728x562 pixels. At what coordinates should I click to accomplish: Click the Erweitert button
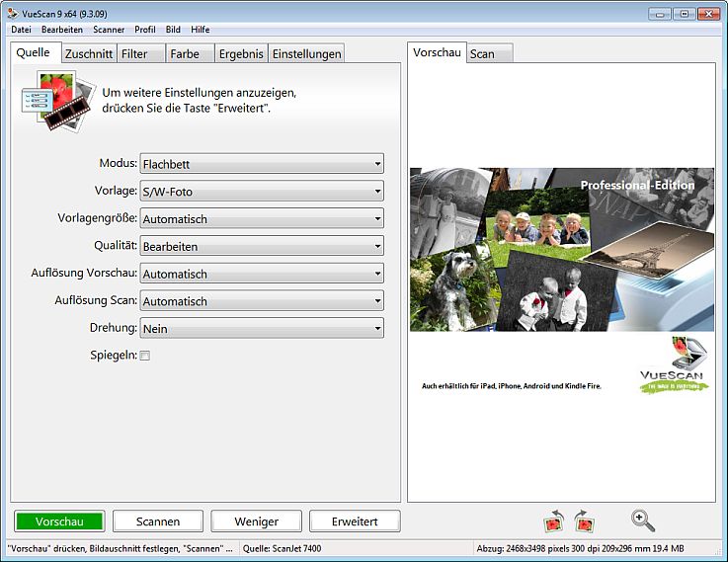tap(355, 522)
